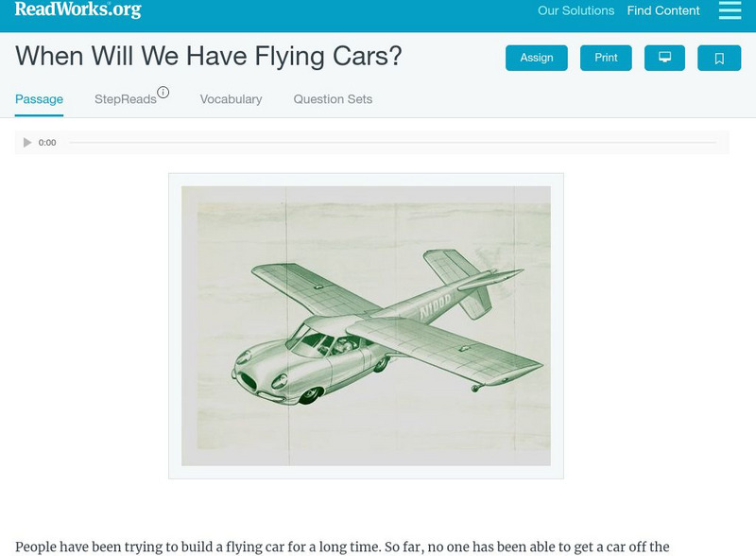Play the passage audio
The width and height of the screenshot is (756, 556).
coord(27,143)
